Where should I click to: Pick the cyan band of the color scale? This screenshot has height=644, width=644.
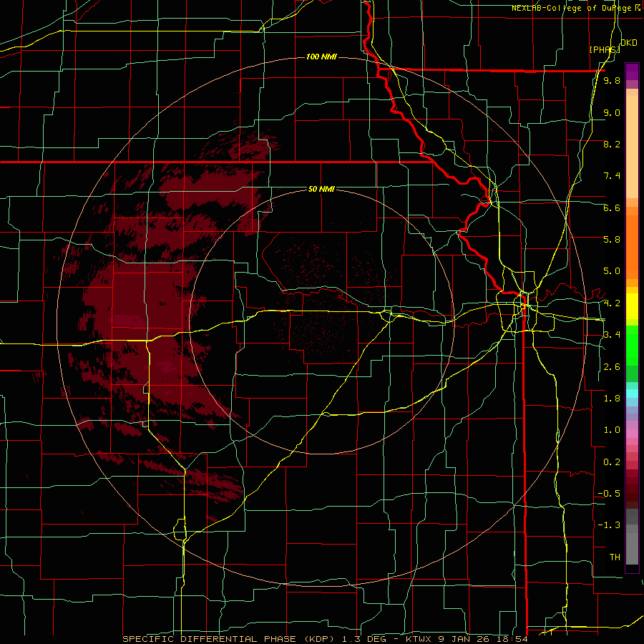(x=632, y=394)
